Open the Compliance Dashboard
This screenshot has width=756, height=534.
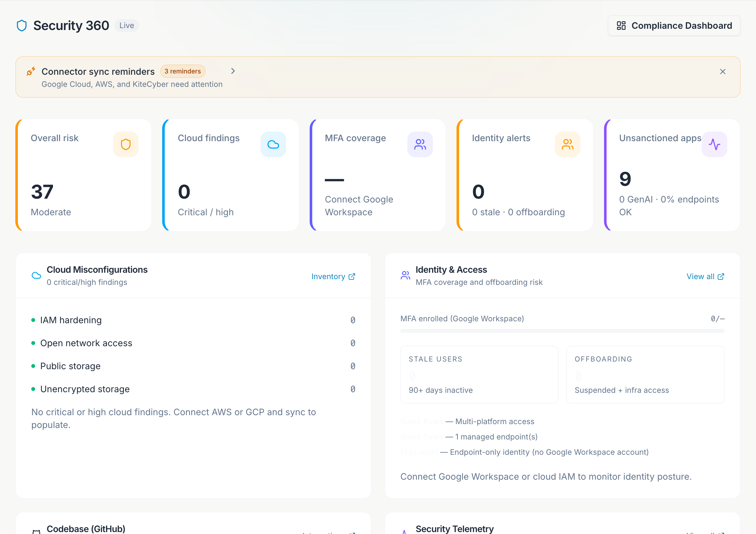(674, 26)
